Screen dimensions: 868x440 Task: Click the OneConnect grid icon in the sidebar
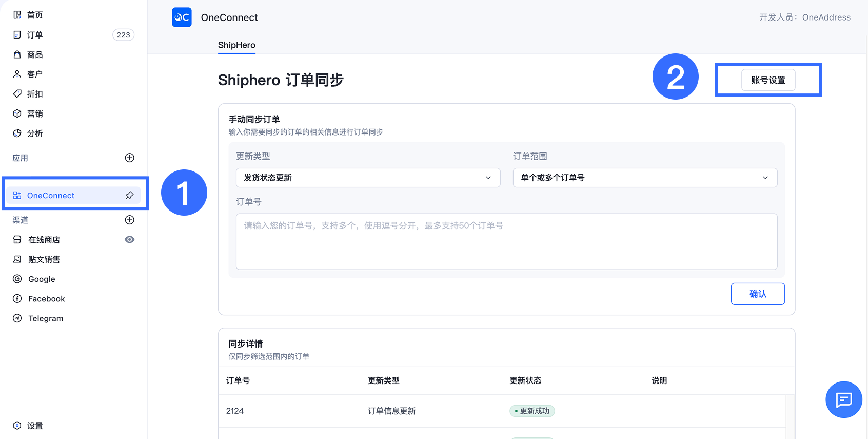(17, 195)
